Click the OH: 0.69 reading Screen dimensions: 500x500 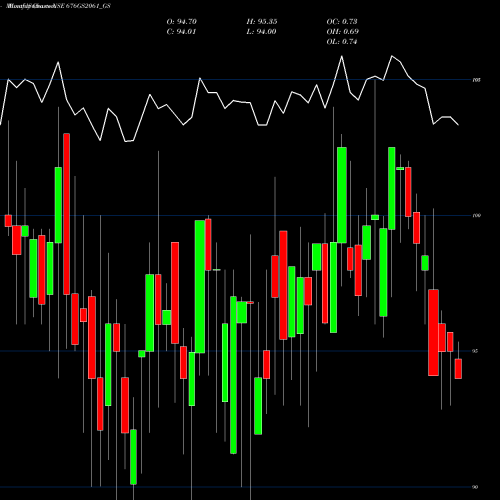point(343,32)
